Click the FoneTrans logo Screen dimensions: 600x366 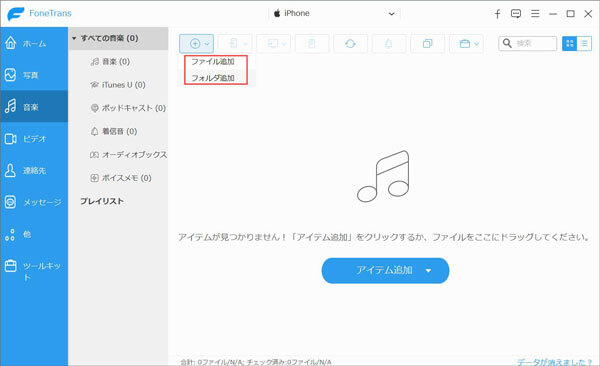coord(39,14)
